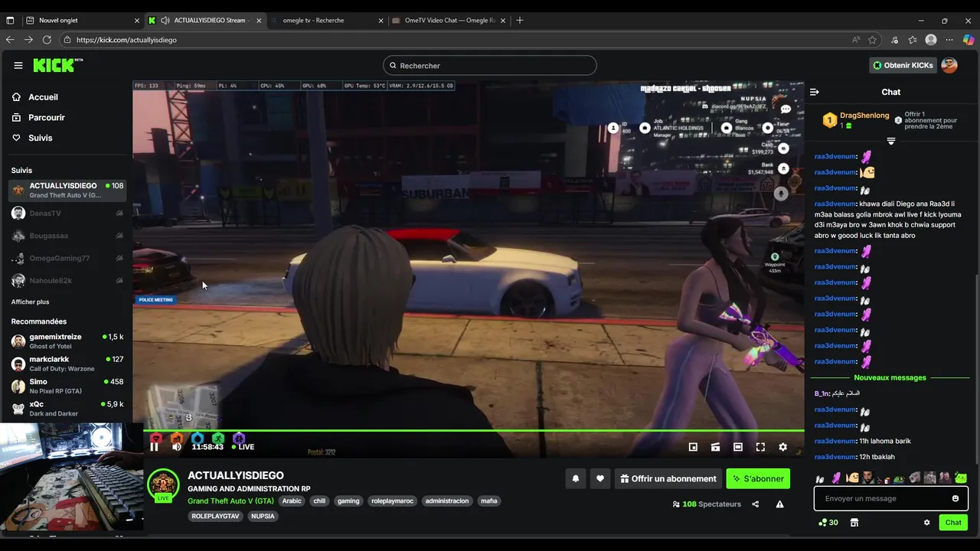
Task: Select the roleplaymaroc tag
Action: point(392,501)
